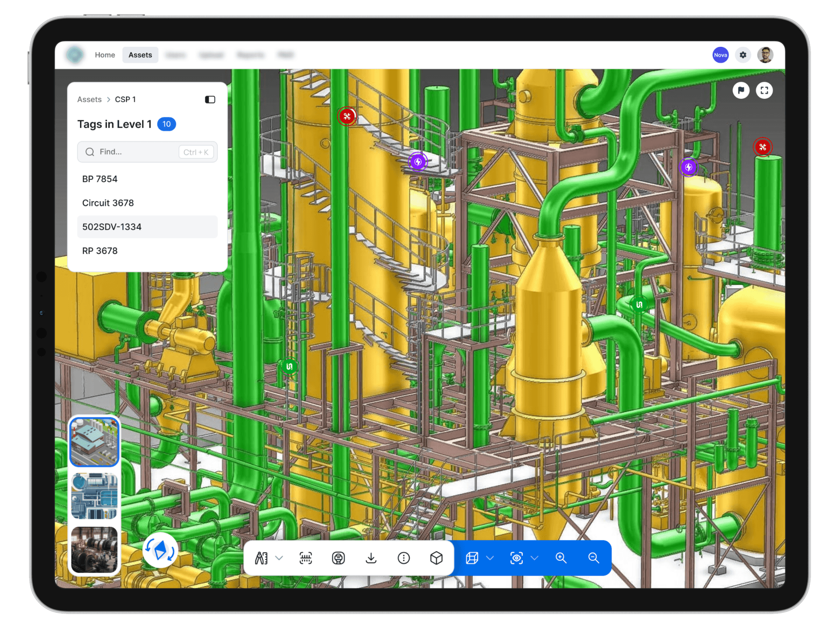Screen dimensions: 840x630
Task: Click the download icon in toolbar
Action: [x=371, y=558]
